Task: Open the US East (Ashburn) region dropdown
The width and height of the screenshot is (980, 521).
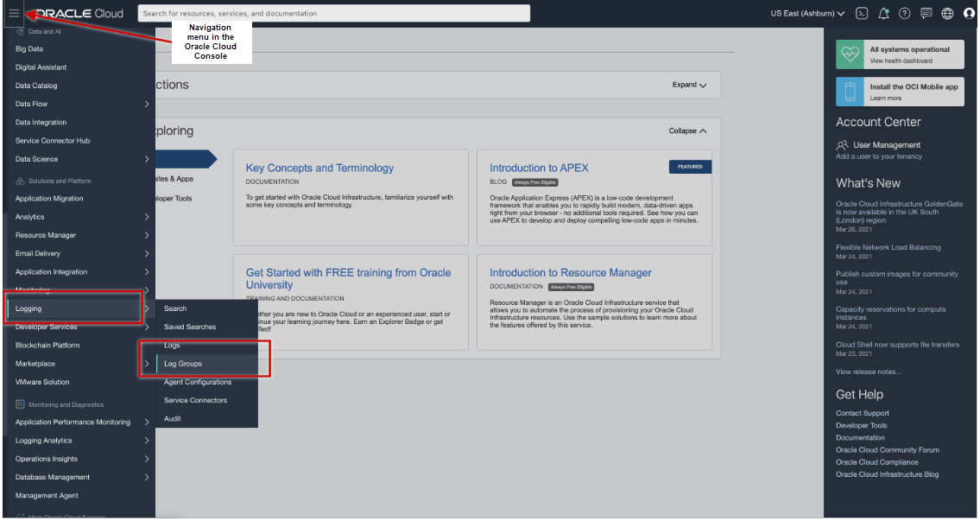Action: point(806,13)
